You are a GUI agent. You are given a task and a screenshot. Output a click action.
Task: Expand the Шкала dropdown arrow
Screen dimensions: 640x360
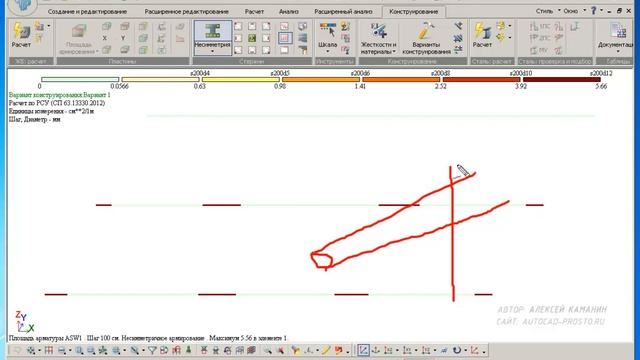pos(327,51)
